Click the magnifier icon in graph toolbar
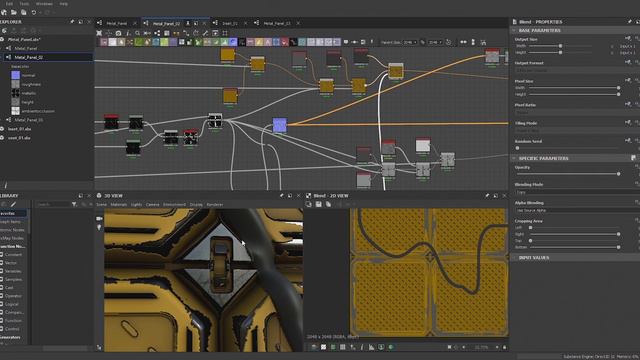Viewport: 640px width, 360px height. click(x=138, y=33)
